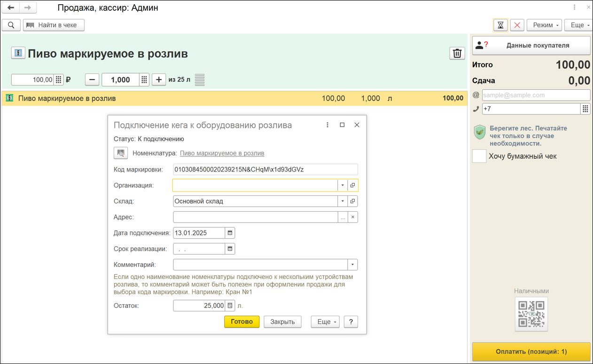Open the Склад record with the open icon
Viewport: 593px width, 364px height.
[x=353, y=201]
